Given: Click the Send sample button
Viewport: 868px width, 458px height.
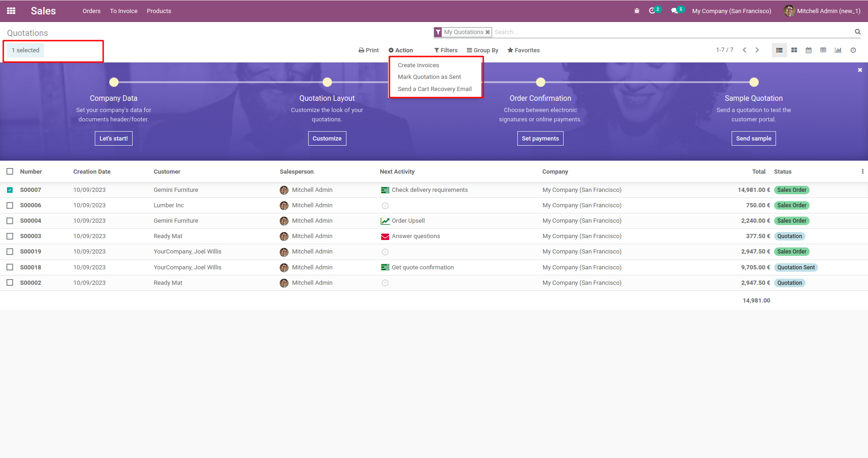Looking at the screenshot, I should tap(754, 139).
